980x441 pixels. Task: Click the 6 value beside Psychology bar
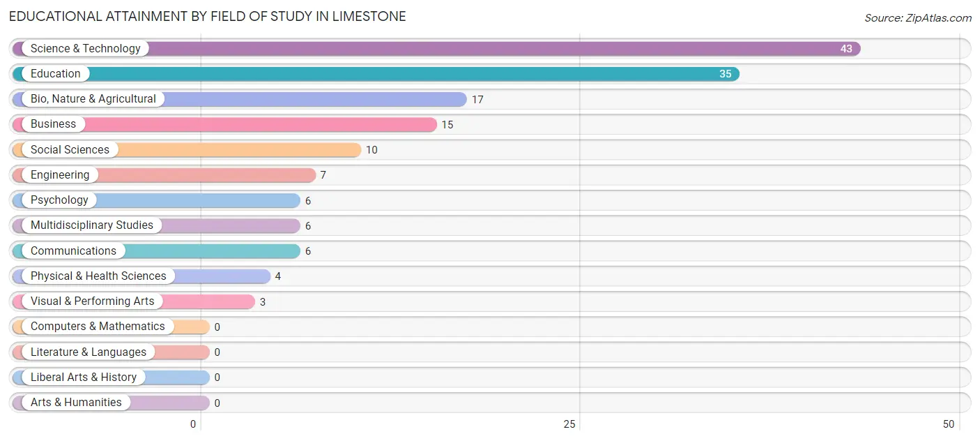(308, 201)
